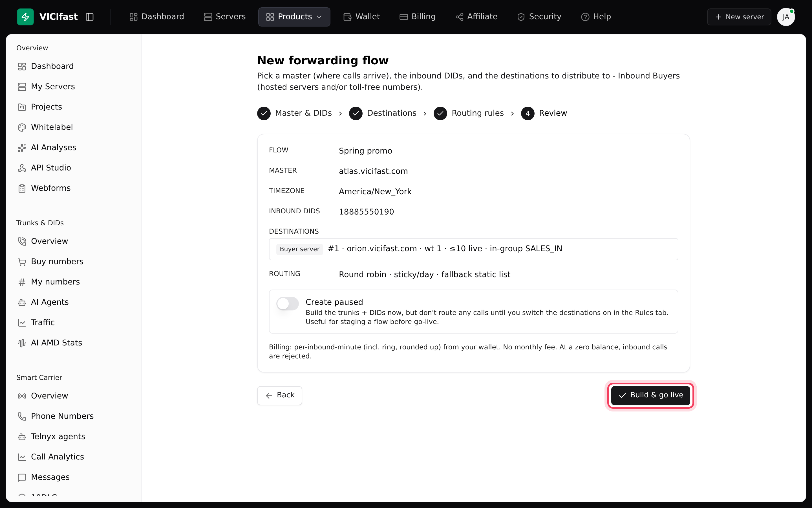Open Help in the top navigation

(596, 17)
